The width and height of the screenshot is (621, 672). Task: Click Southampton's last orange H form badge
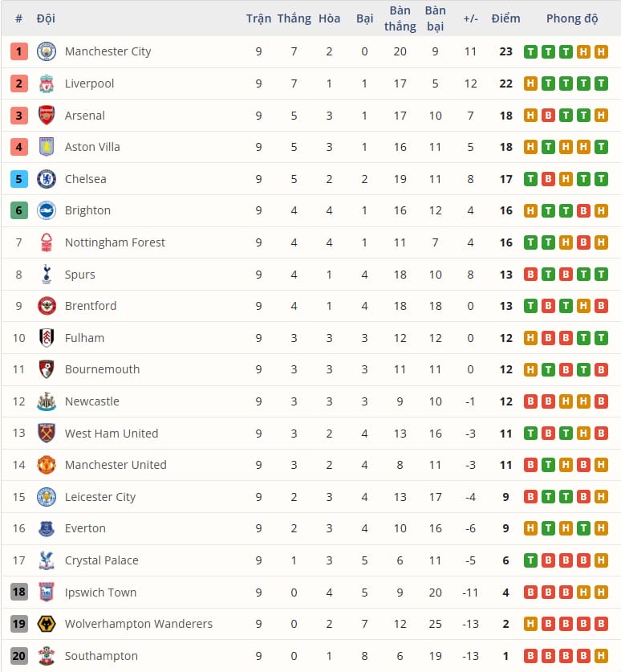[x=601, y=656]
